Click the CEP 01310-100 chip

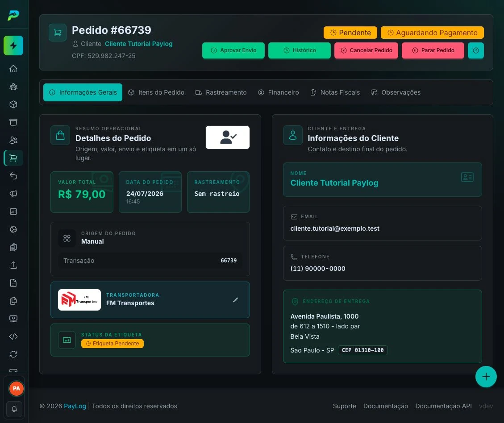[362, 350]
